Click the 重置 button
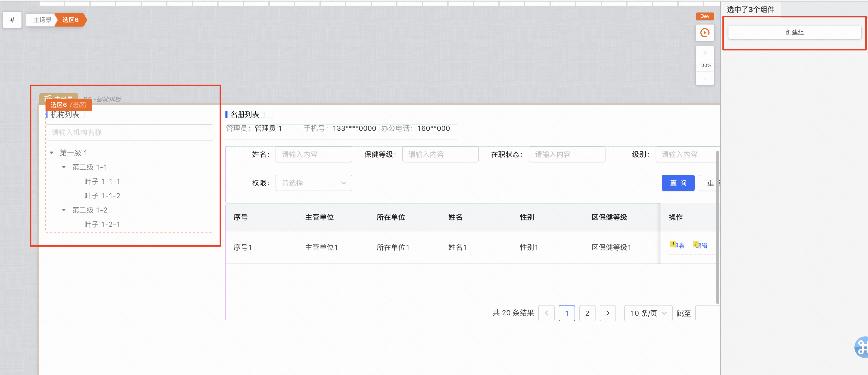Viewport: 868px width, 375px height. [x=709, y=183]
